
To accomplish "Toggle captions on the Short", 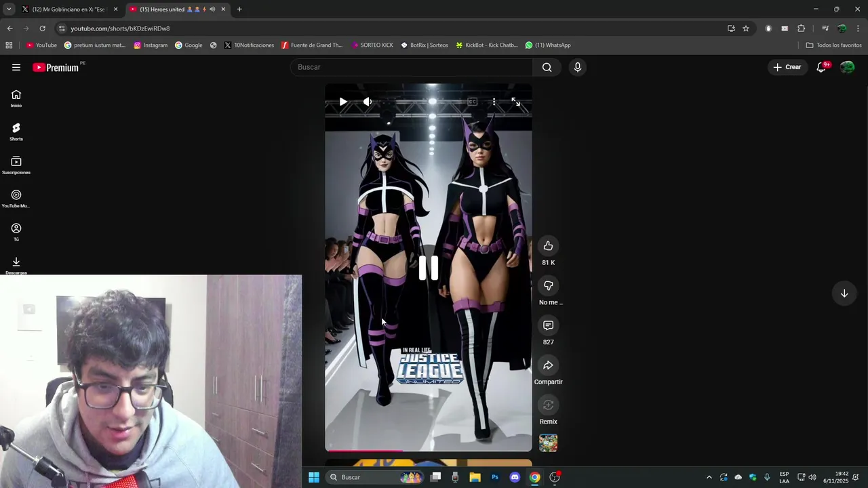I will pyautogui.click(x=473, y=102).
